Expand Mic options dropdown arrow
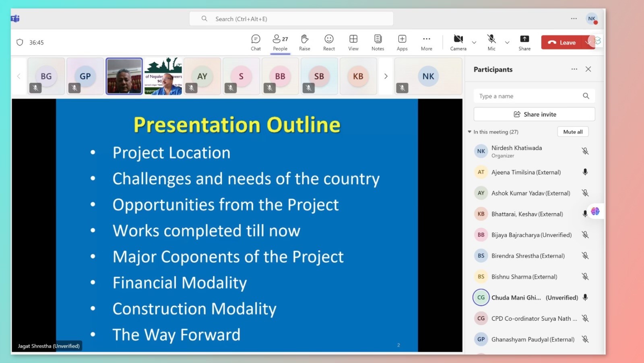The height and width of the screenshot is (363, 644). 507,42
